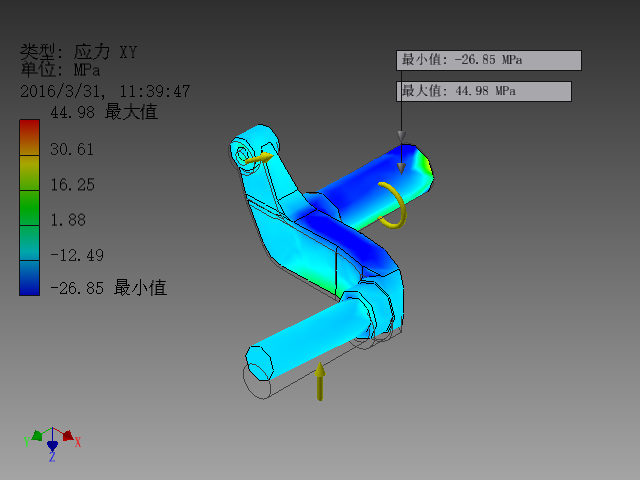Click the legend value 30.61
Screen dimensions: 640x480
coord(72,149)
